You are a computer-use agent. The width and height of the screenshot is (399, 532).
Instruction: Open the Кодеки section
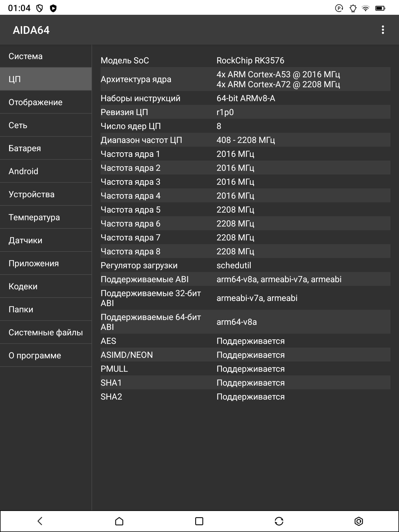(46, 286)
